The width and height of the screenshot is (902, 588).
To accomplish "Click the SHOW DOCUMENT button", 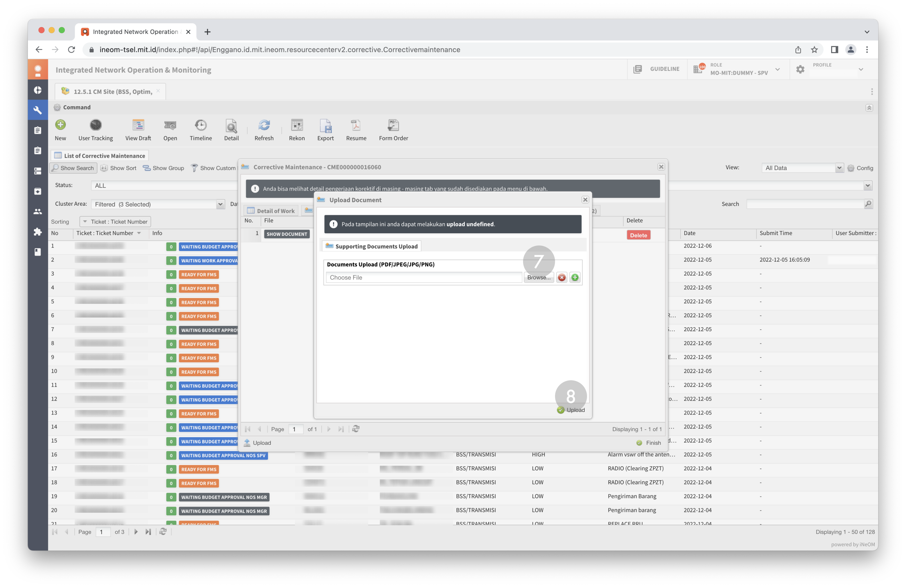I will pyautogui.click(x=287, y=234).
